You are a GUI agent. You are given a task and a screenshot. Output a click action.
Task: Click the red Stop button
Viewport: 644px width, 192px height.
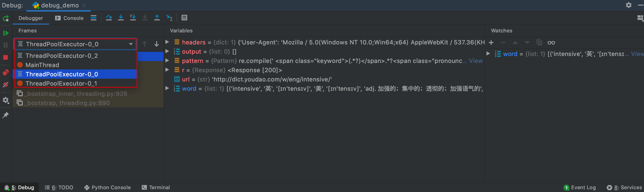6,57
